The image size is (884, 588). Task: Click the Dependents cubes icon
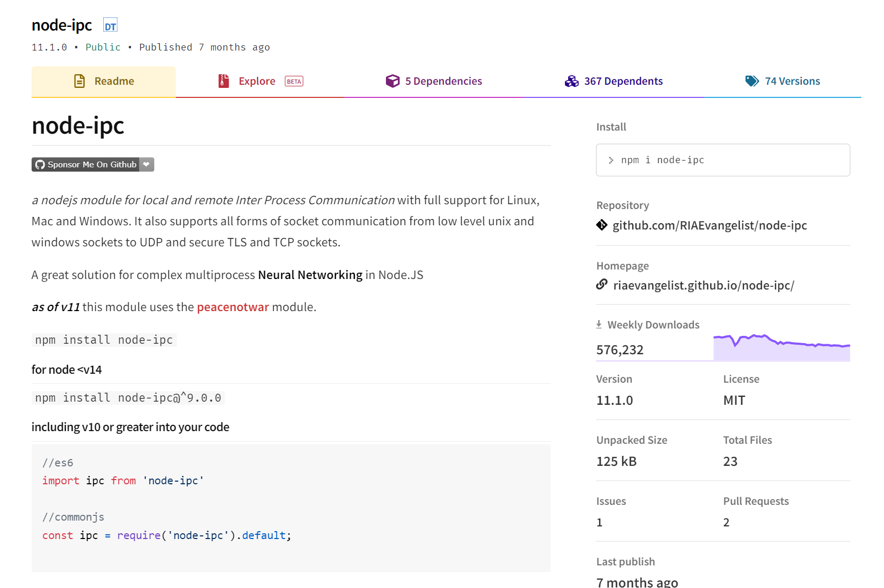pos(571,81)
